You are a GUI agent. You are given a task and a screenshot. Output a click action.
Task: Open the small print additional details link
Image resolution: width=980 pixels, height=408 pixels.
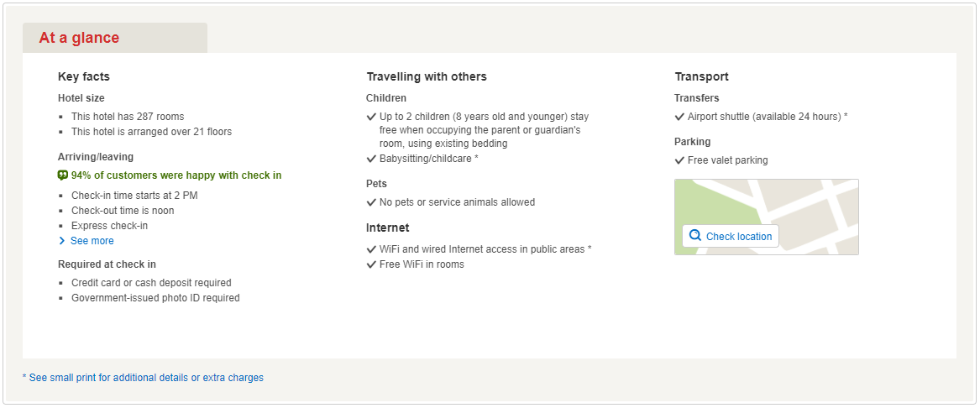pyautogui.click(x=143, y=378)
